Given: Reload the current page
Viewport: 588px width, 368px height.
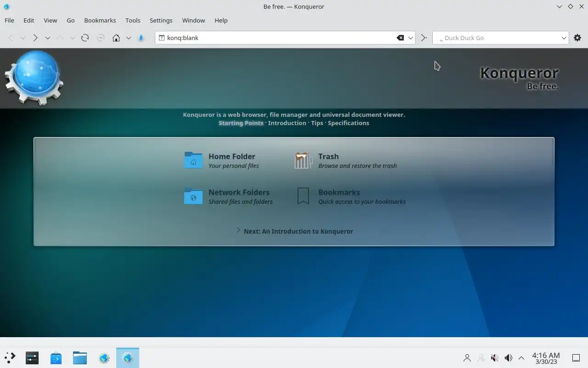Looking at the screenshot, I should pyautogui.click(x=85, y=38).
